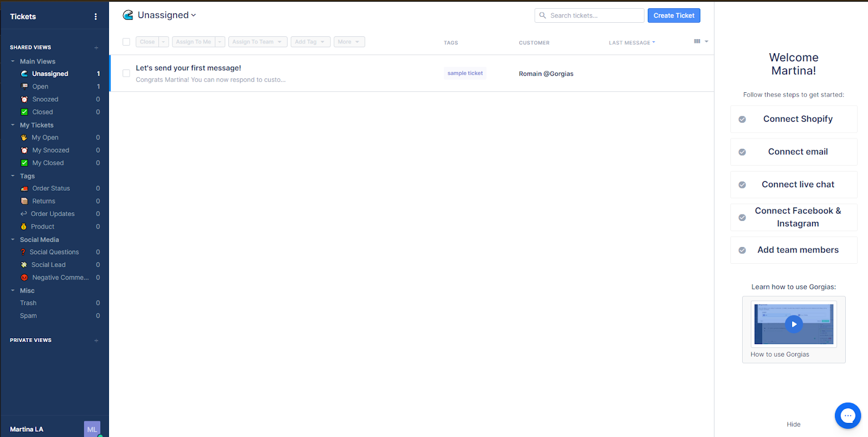Click the ML user avatar
This screenshot has width=868, height=437.
coord(92,429)
